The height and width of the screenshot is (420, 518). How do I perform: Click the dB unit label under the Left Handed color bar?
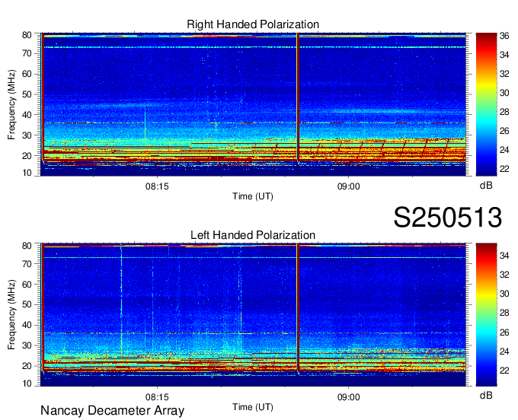486,395
